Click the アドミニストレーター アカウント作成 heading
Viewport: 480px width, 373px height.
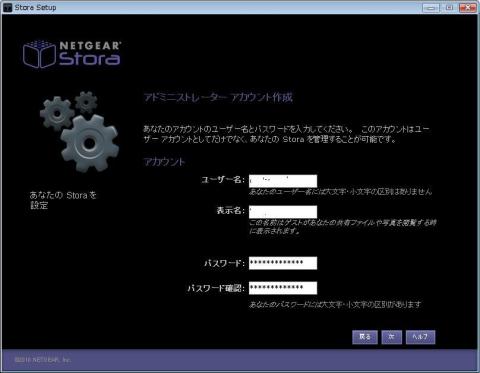(218, 97)
